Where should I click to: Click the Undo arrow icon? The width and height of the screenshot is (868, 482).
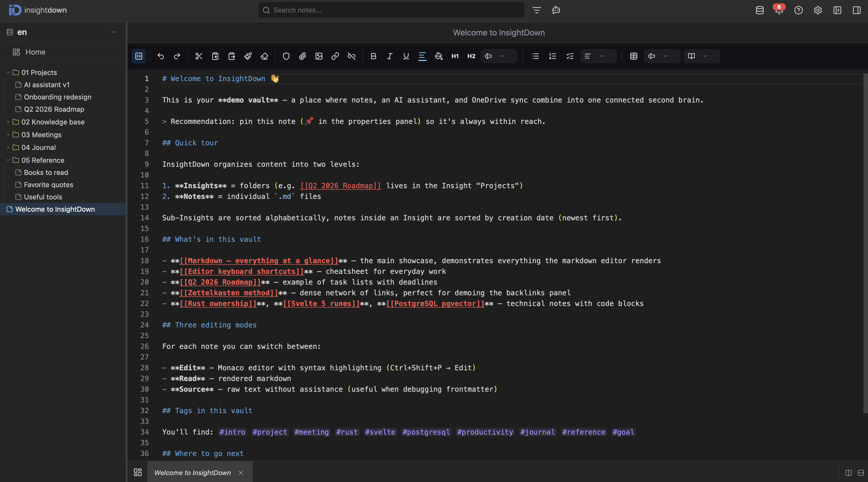(x=161, y=56)
